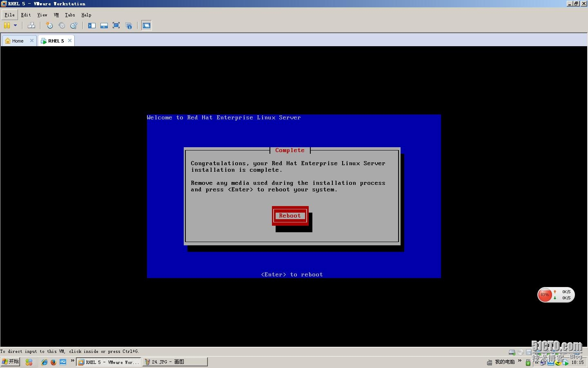Open the Tabs menu
Viewport: 588px width, 368px height.
coord(70,15)
